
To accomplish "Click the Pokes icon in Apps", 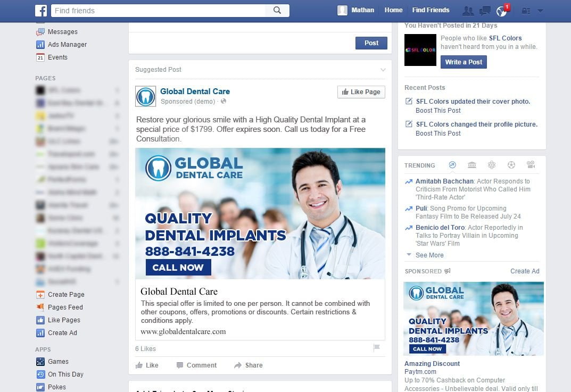I will click(x=40, y=387).
